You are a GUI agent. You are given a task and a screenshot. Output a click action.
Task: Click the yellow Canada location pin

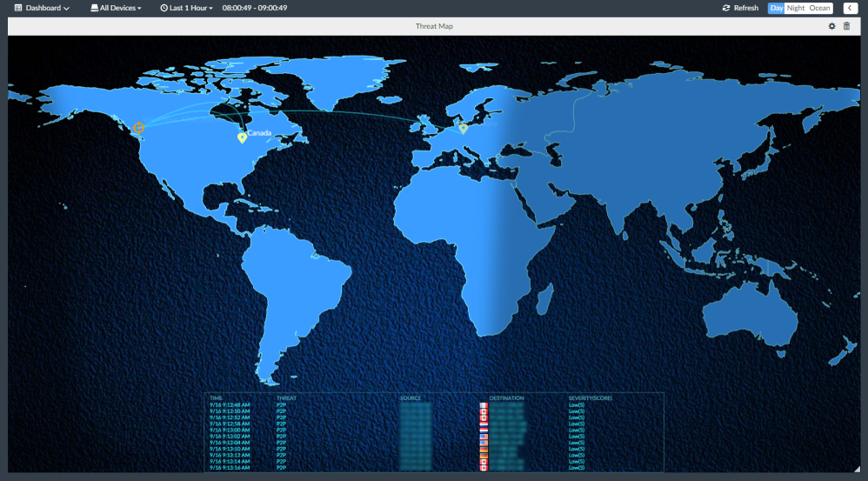[x=242, y=137]
